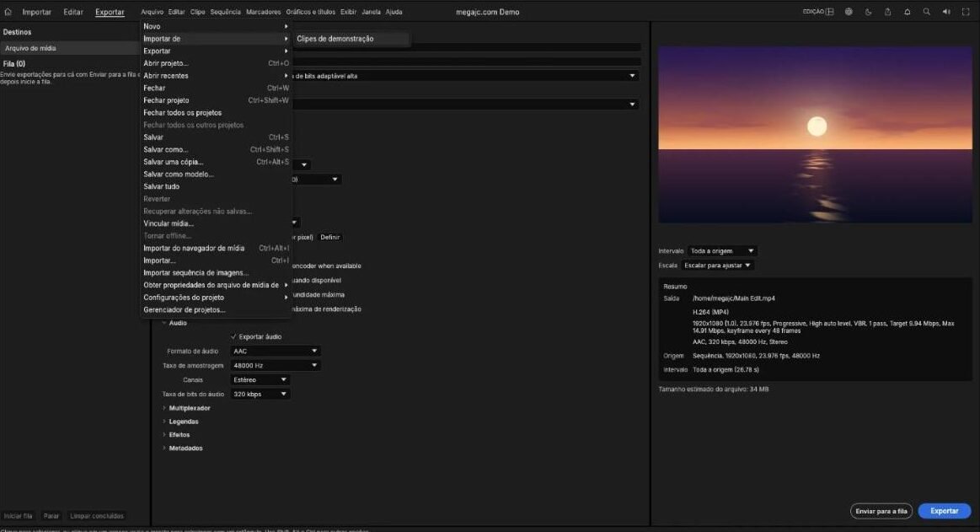Select 'Fechar projeto' menu entry
The height and width of the screenshot is (532, 980).
pyautogui.click(x=217, y=100)
